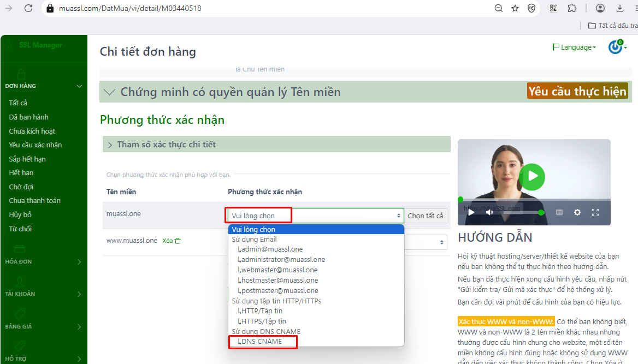Click the Chọn tất cả button
Screen dimensions: 638x364
(x=425, y=216)
